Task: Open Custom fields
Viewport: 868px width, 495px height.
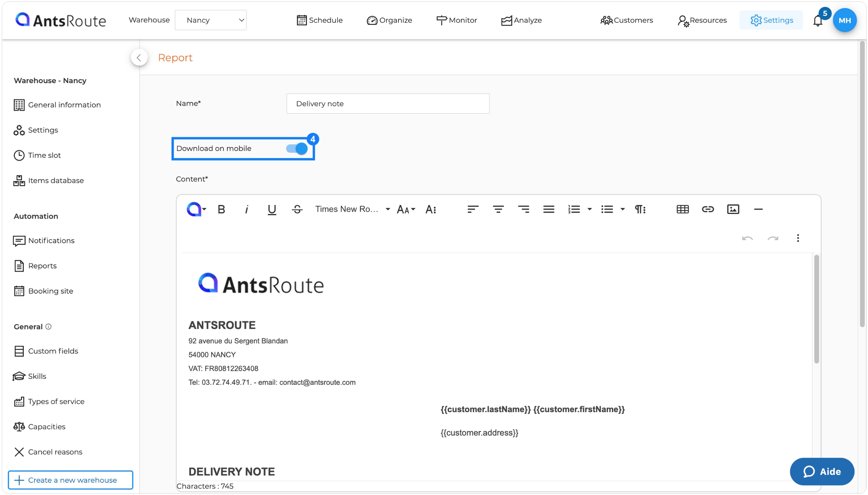Action: pos(46,351)
